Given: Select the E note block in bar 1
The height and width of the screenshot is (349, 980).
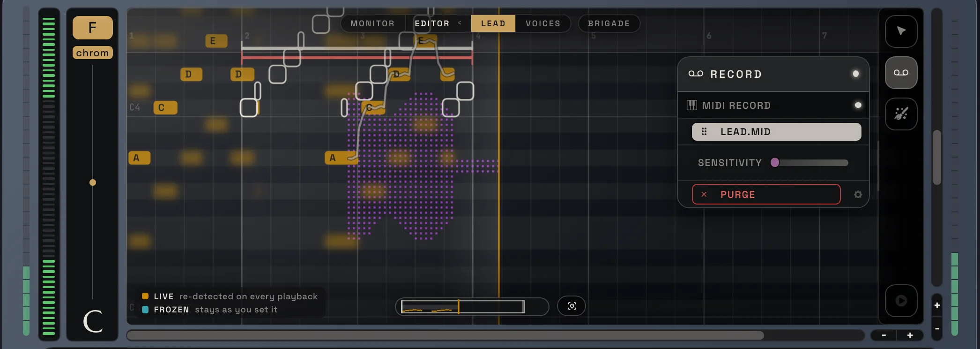Looking at the screenshot, I should (x=216, y=41).
